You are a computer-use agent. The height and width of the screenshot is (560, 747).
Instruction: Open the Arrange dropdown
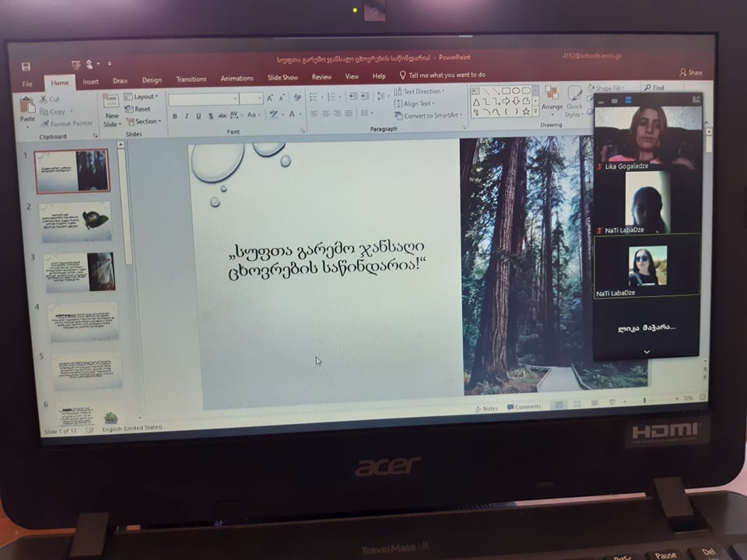552,101
